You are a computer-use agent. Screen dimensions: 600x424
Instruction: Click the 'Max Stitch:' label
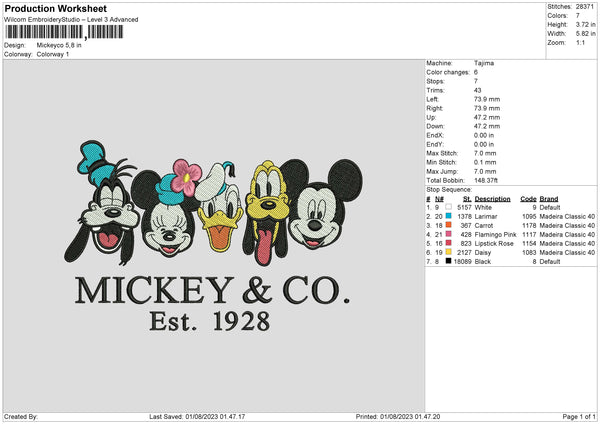click(x=442, y=153)
